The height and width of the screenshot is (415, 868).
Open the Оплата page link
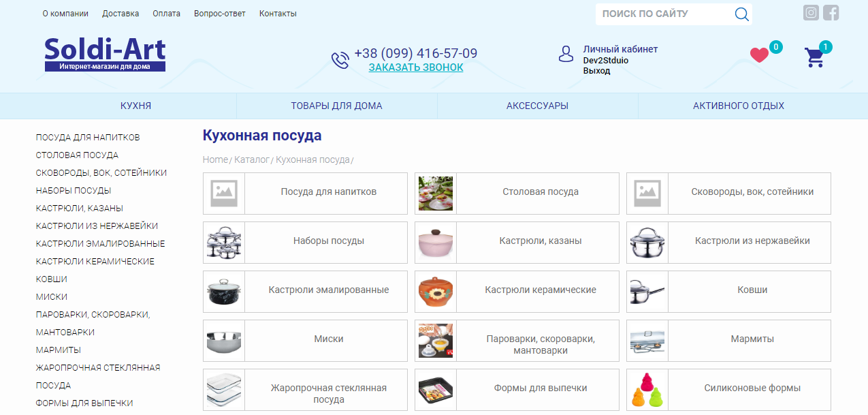click(x=167, y=14)
